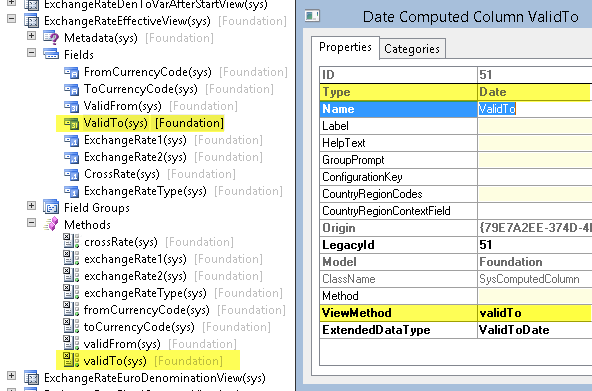Select the exchangeRateType method
Image resolution: width=592 pixels, height=391 pixels.
(x=145, y=293)
